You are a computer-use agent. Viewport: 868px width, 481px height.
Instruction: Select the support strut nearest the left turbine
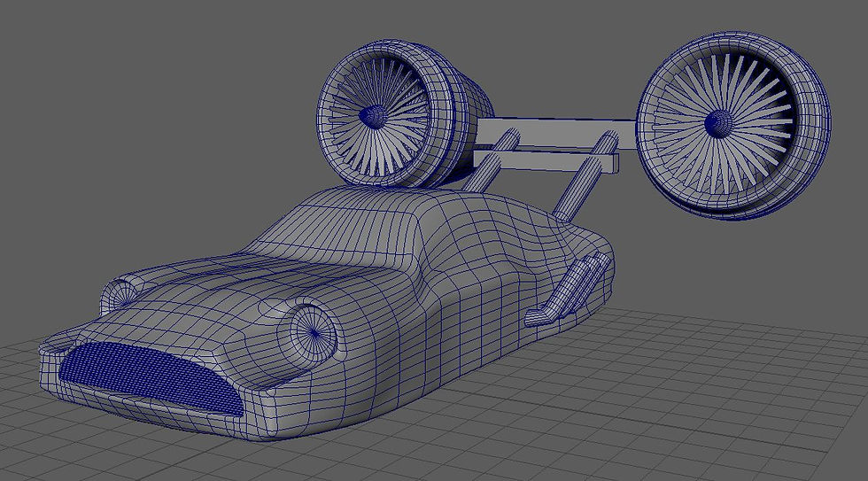tap(491, 159)
